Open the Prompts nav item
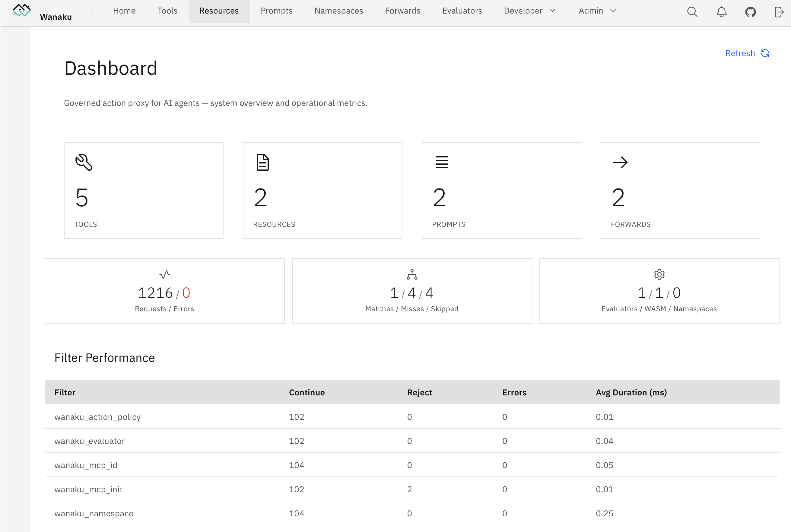 point(276,11)
